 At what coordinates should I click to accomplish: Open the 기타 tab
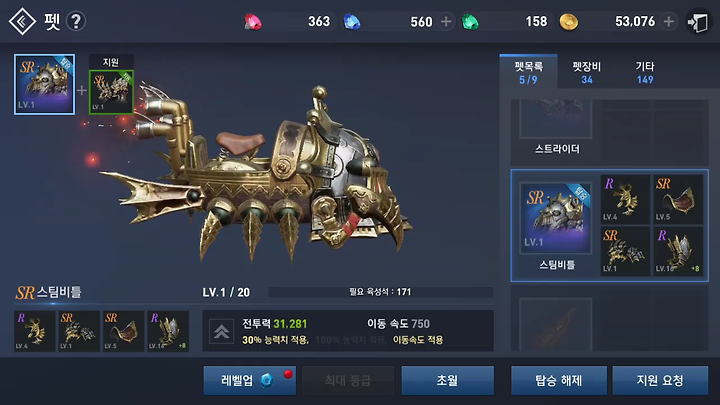coord(645,72)
